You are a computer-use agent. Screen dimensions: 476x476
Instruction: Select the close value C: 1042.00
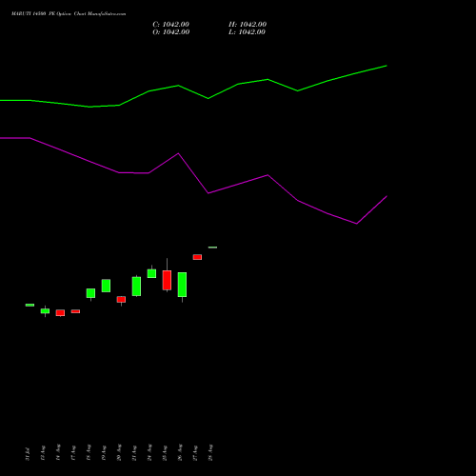point(170,25)
